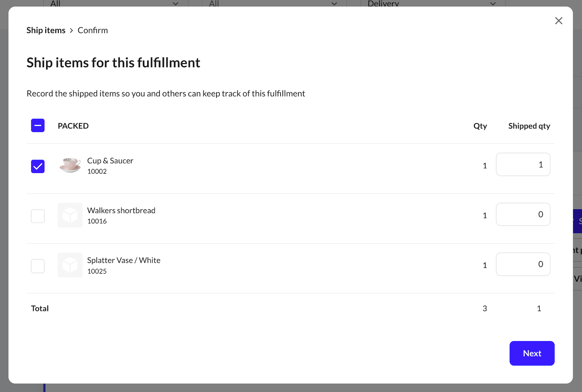Click the breadcrumb chevron separator
The image size is (582, 392).
click(x=72, y=30)
